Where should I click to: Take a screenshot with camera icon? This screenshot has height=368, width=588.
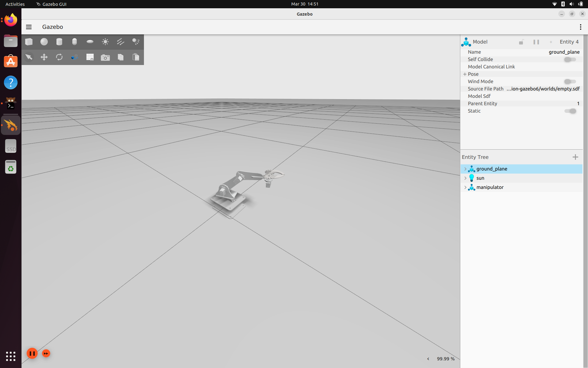point(105,57)
